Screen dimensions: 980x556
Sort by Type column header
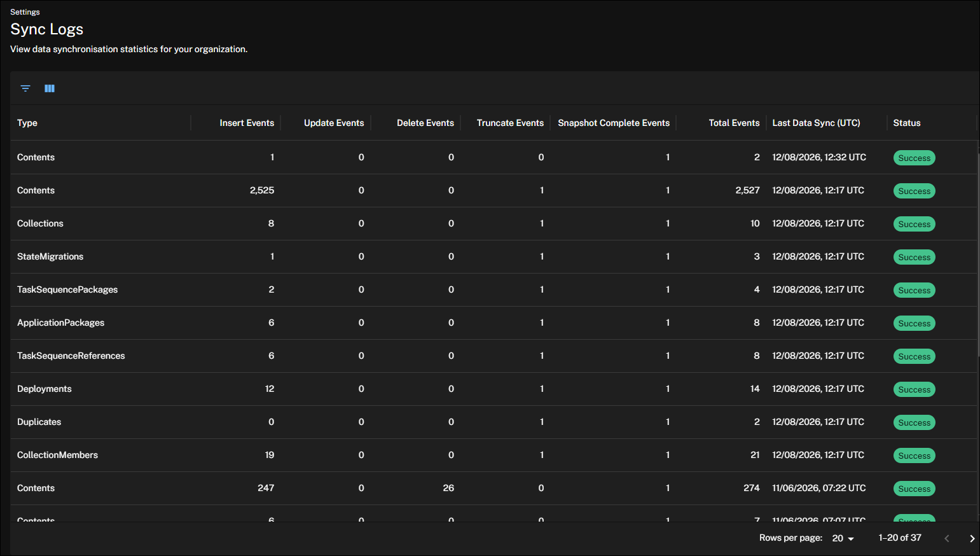[27, 123]
